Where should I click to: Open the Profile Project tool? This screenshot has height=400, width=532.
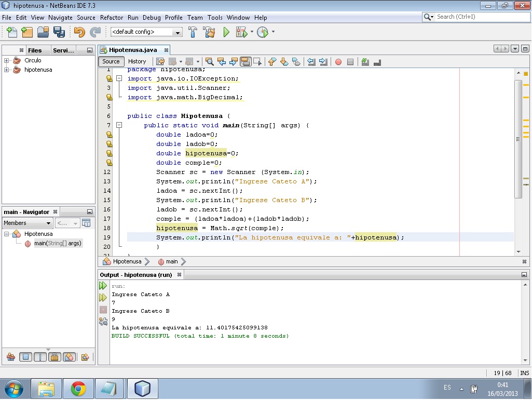(262, 32)
